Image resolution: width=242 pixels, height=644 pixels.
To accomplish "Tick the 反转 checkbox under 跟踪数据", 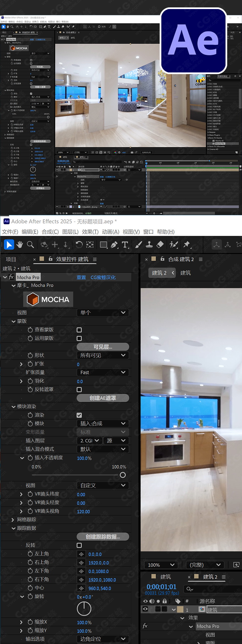I will 79,545.
